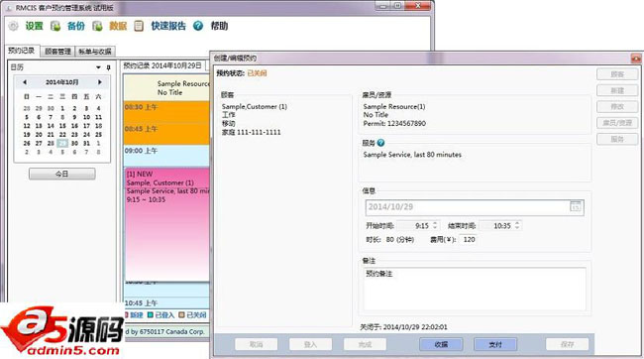Click the disk icon beside the orange toolbar label
The height and width of the screenshot is (359, 644).
(x=97, y=26)
